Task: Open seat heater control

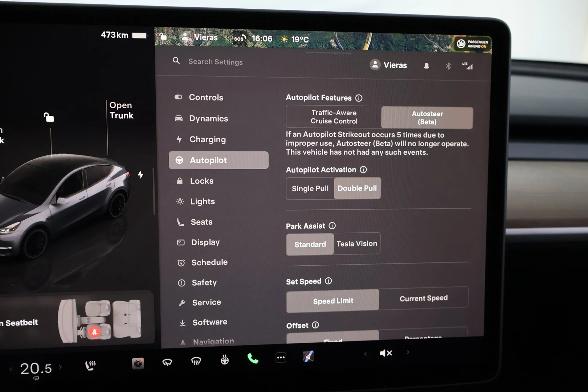Action: (x=90, y=365)
